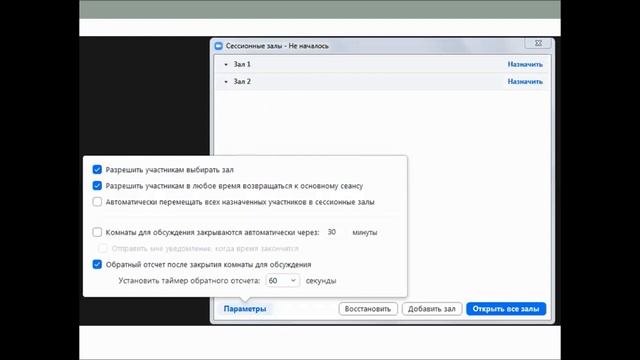Image resolution: width=640 pixels, height=360 pixels.
Task: Click the 'секунды' label text
Action: 321,281
